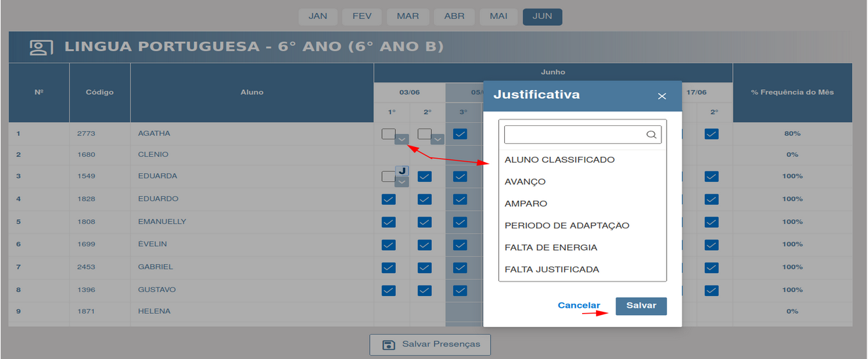Check Eduarda's 1° class presence on 03/06

coord(388,177)
